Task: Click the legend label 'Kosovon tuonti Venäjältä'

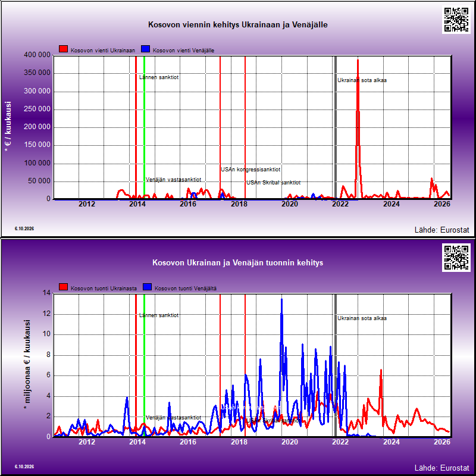Action: [186, 289]
